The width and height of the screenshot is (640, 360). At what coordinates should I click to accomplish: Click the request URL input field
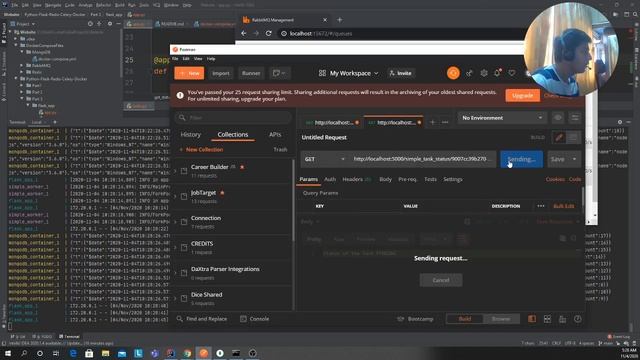(423, 159)
